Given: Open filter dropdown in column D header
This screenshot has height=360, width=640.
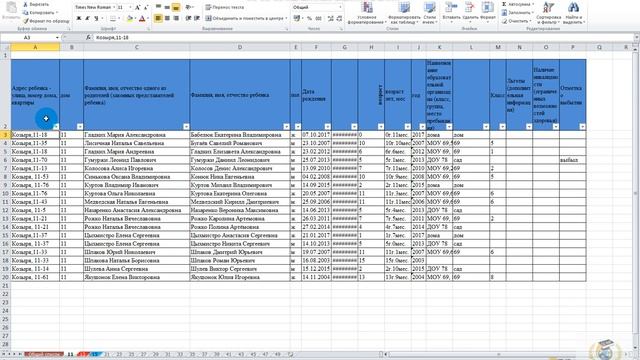Looking at the screenshot, I should point(287,127).
